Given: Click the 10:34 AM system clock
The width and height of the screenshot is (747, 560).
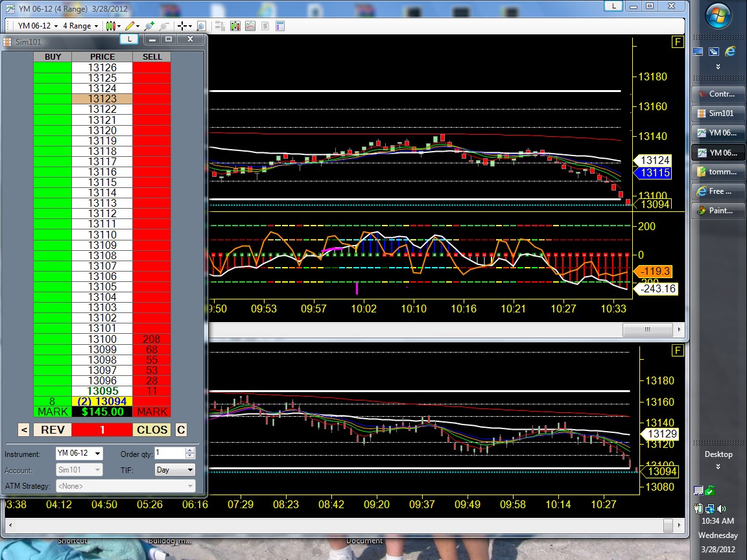Looking at the screenshot, I should 718,521.
